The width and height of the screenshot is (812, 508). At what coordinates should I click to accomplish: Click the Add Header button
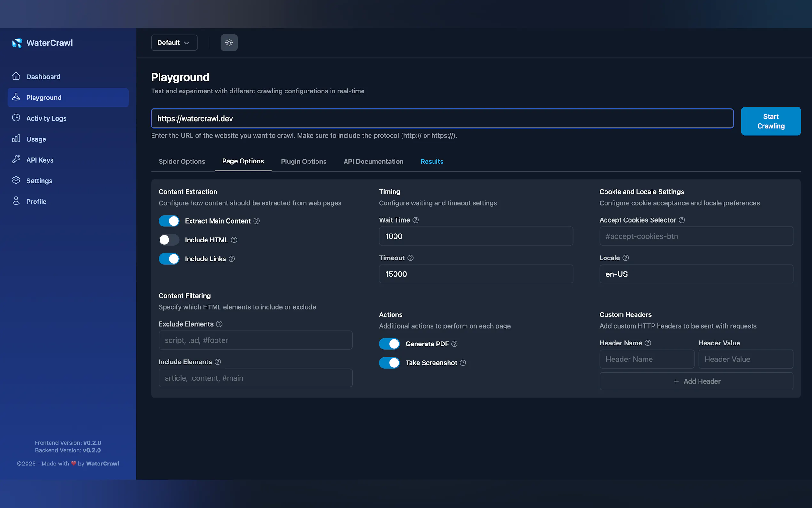pos(696,381)
